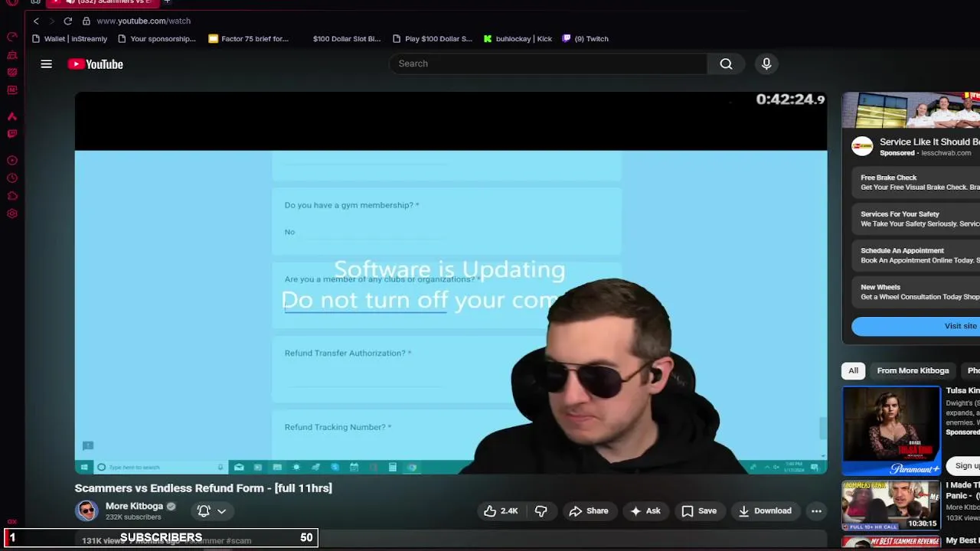
Task: Open the More Kitboga channel name
Action: pos(134,506)
